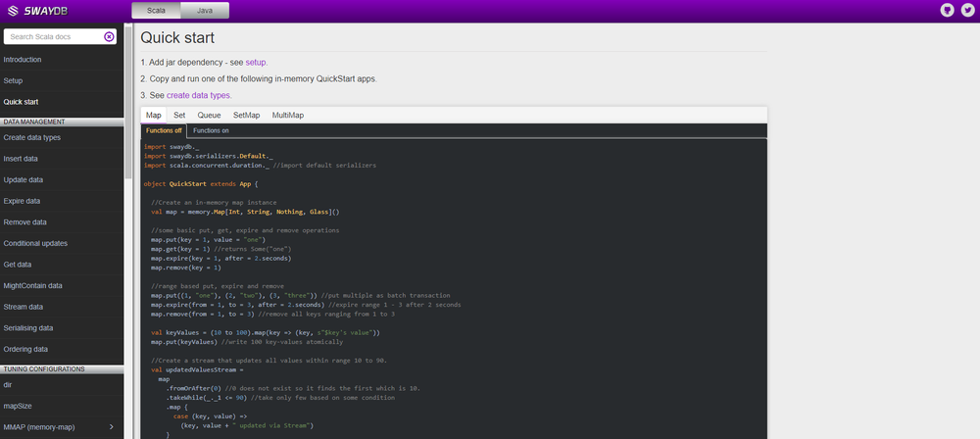Follow the create data types link
The image size is (980, 439).
point(198,96)
